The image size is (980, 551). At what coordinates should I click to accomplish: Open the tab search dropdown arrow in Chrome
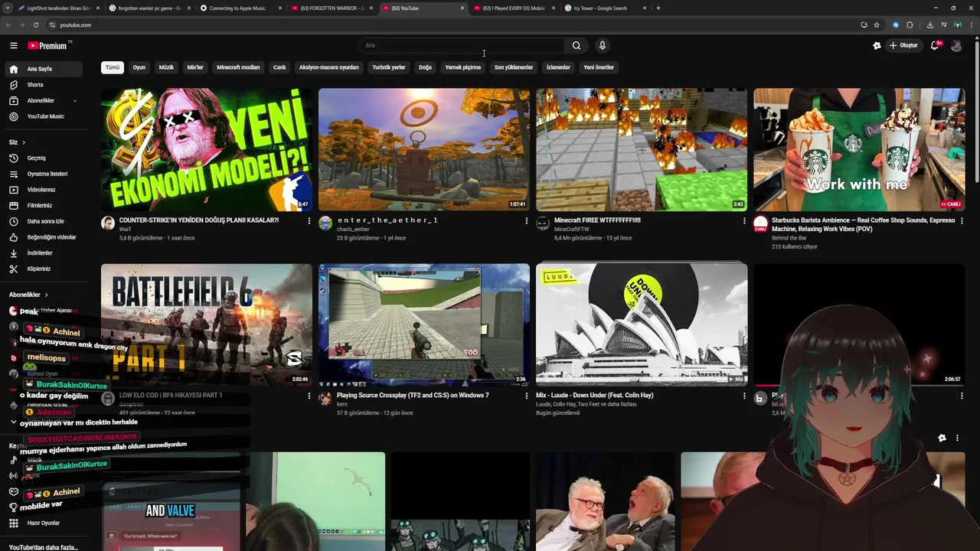pos(8,8)
